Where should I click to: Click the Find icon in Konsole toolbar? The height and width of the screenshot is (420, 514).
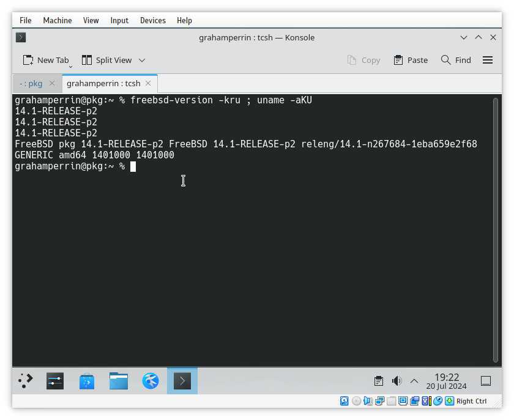point(456,60)
